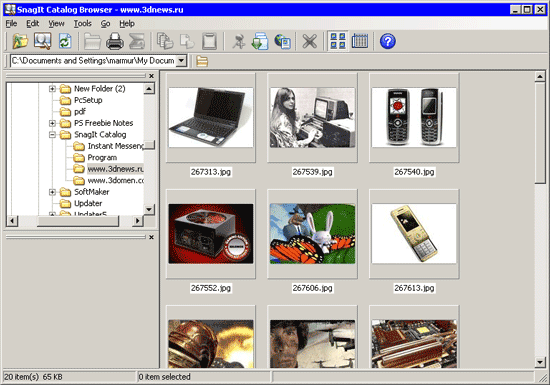The height and width of the screenshot is (385, 550).
Task: Close the lower left pane
Action: tap(152, 237)
